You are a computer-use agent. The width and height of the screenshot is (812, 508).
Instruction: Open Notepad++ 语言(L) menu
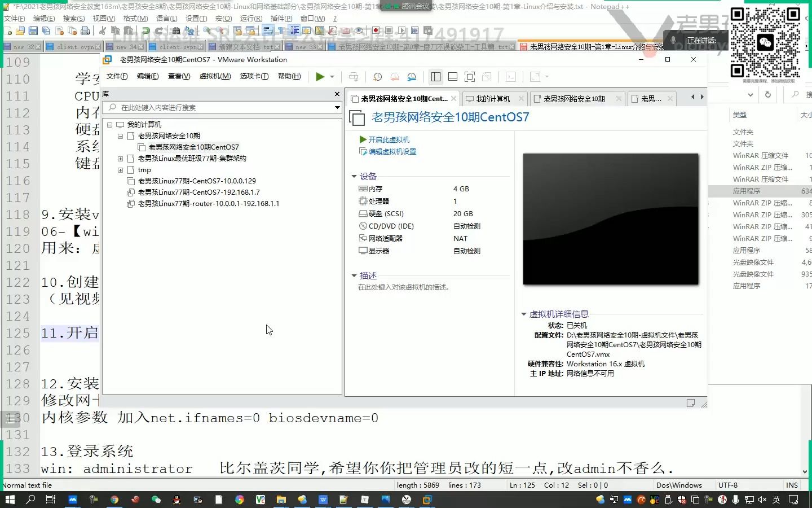click(167, 19)
